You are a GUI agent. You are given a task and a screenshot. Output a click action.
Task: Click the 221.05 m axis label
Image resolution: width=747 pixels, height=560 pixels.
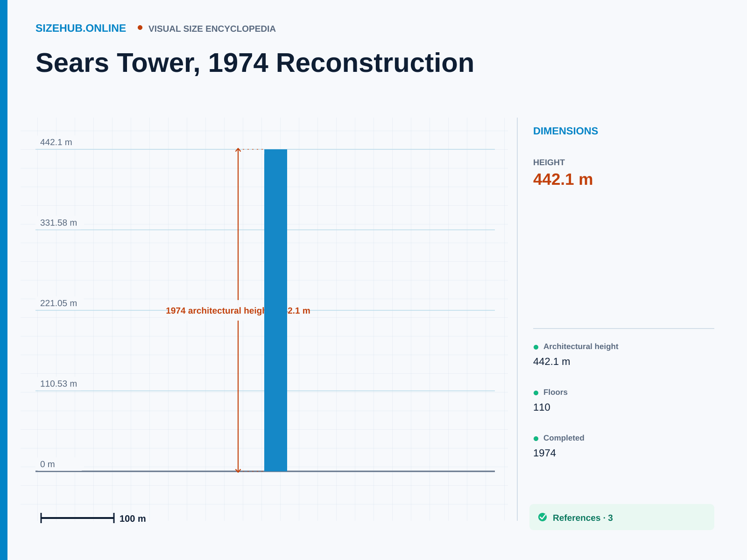click(58, 303)
